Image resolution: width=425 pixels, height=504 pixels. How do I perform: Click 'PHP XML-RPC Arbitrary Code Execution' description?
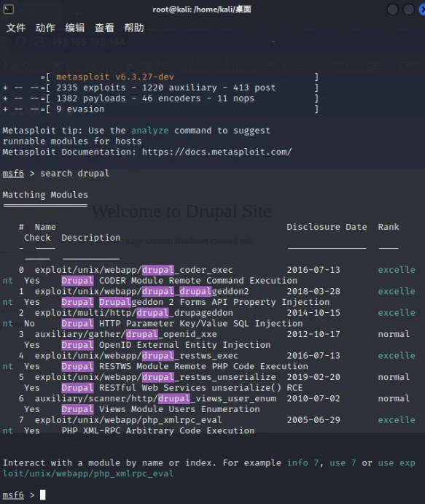click(x=157, y=431)
